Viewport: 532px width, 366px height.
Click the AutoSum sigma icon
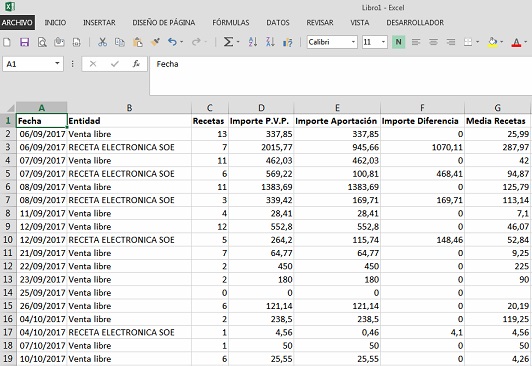228,42
